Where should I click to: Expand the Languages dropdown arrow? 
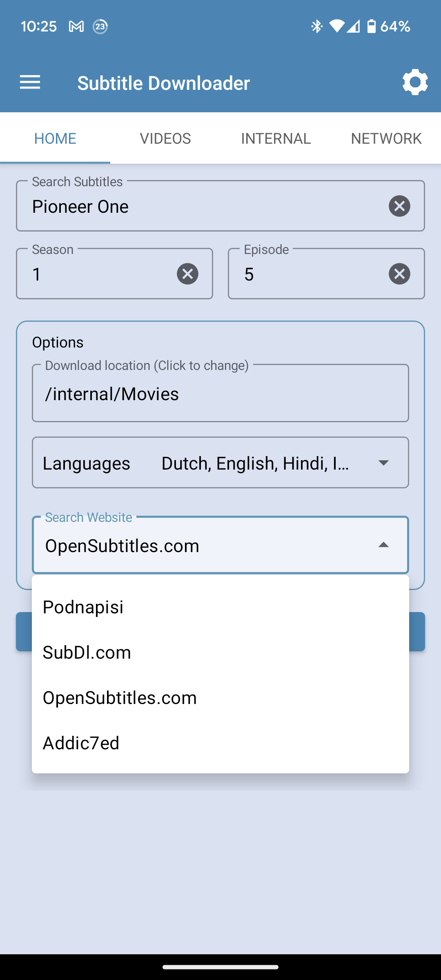click(x=383, y=463)
